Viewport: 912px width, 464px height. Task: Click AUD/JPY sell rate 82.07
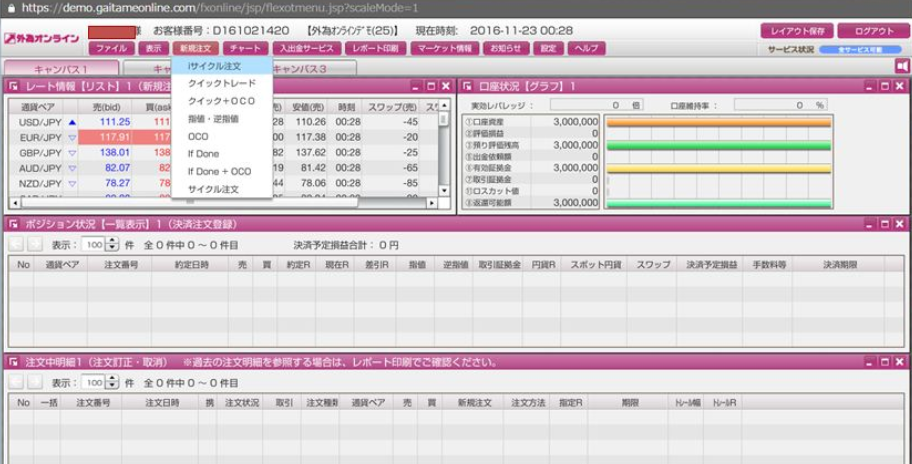pos(119,169)
